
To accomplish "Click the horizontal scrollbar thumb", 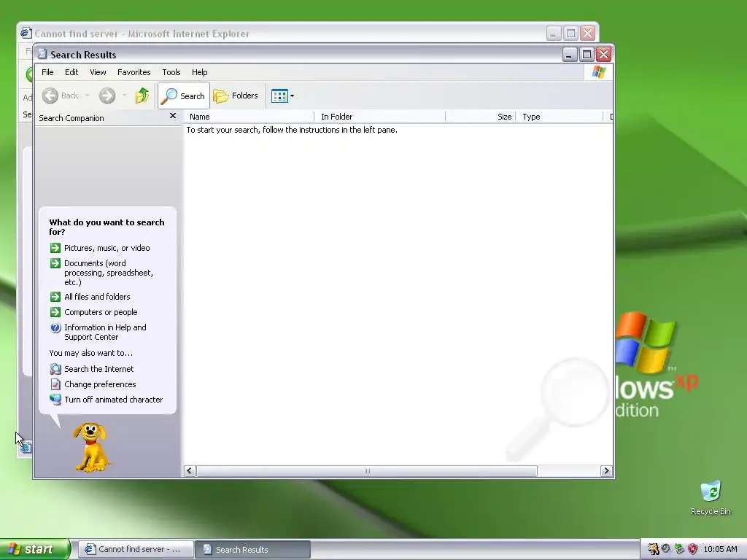I will coord(366,471).
